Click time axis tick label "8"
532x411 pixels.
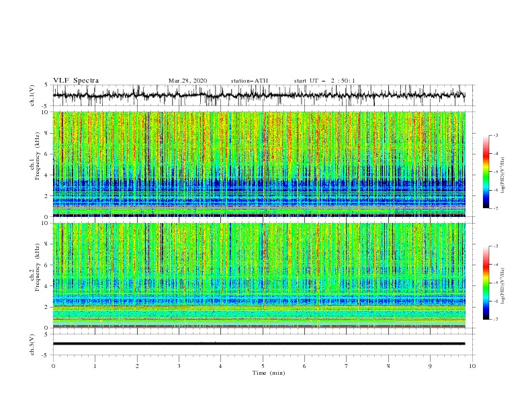pyautogui.click(x=388, y=366)
